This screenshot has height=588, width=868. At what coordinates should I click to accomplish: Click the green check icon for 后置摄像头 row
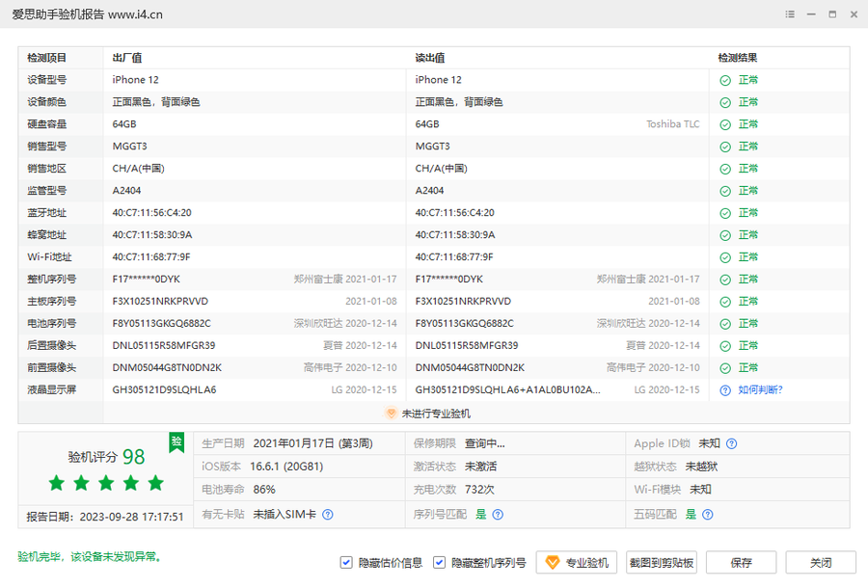[725, 346]
